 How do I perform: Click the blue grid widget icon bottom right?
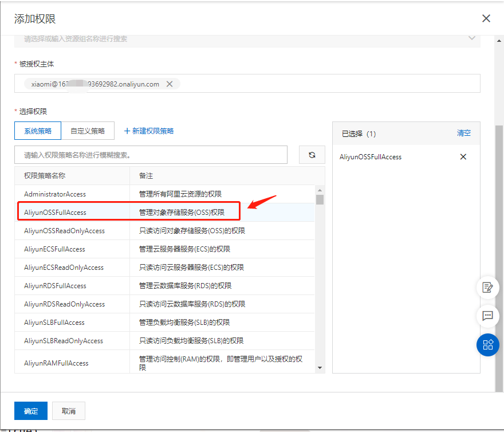click(x=487, y=345)
